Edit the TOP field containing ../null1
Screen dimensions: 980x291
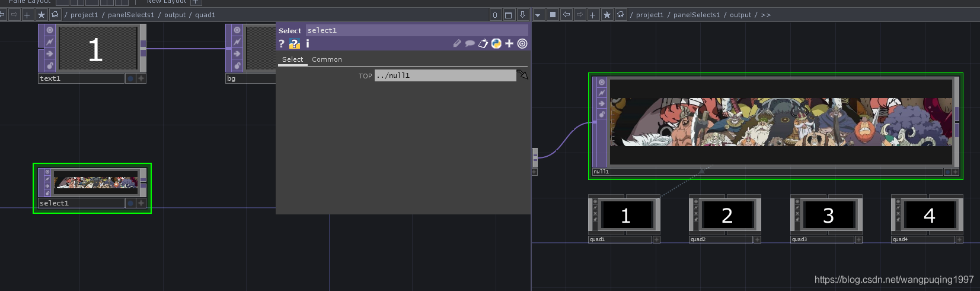point(445,75)
